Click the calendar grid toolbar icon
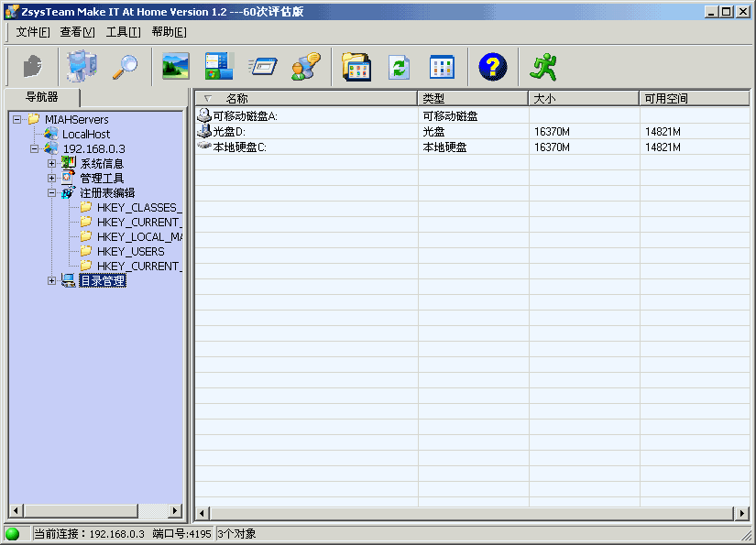This screenshot has height=545, width=756. [442, 67]
